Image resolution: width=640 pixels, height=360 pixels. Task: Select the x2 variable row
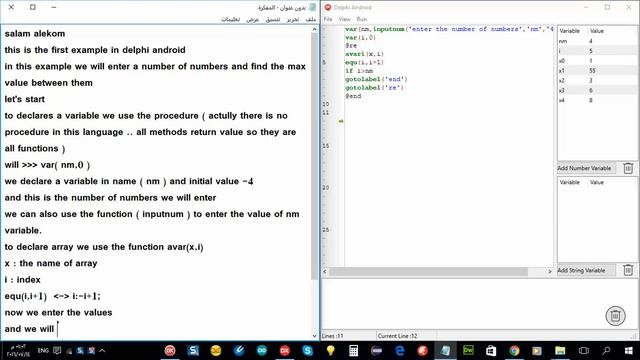(x=597, y=80)
